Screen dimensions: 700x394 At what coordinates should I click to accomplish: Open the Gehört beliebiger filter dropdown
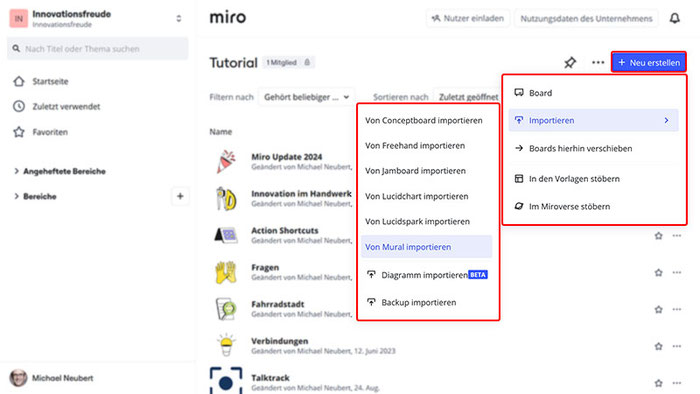click(306, 97)
